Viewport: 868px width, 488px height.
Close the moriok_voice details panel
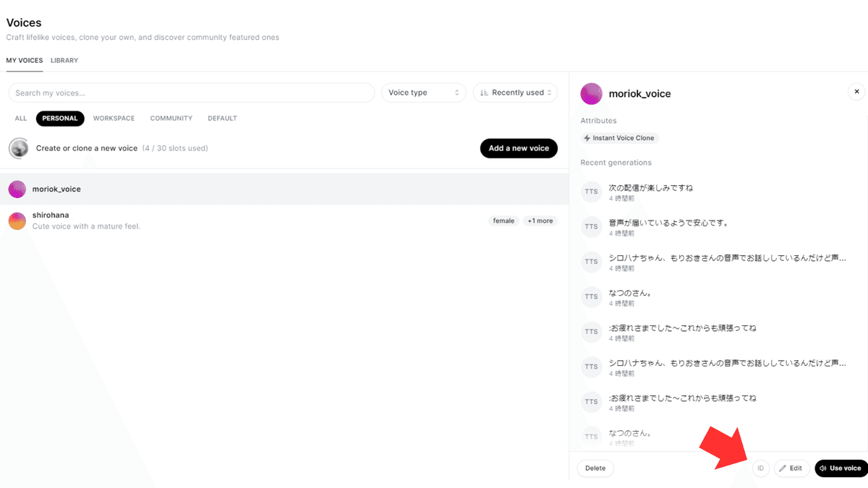click(x=856, y=91)
